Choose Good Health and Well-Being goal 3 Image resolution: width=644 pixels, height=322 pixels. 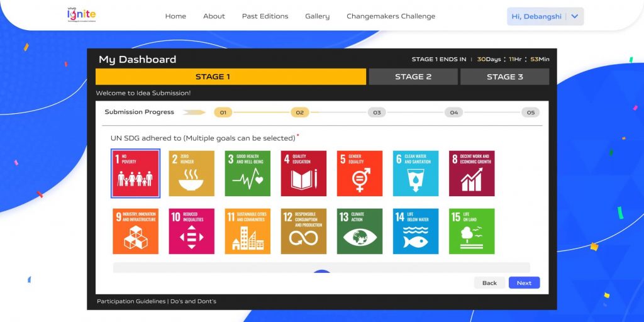coord(248,174)
